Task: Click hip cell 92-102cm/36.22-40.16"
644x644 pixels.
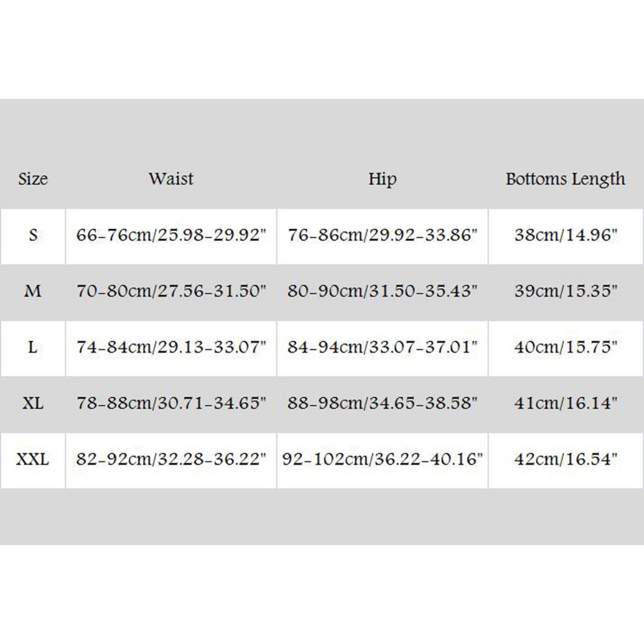Action: tap(382, 460)
